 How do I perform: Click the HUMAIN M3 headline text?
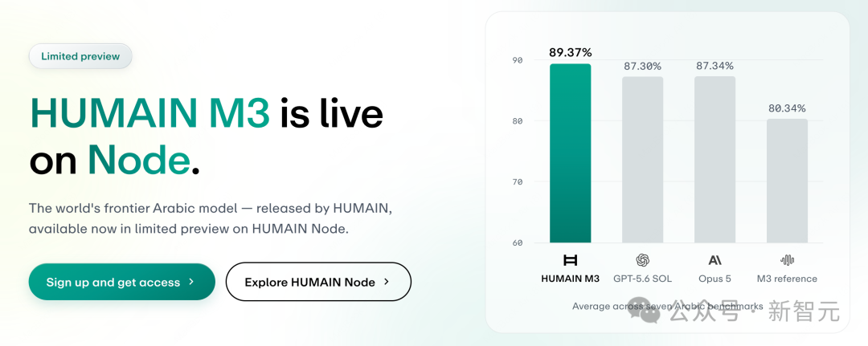pos(150,113)
